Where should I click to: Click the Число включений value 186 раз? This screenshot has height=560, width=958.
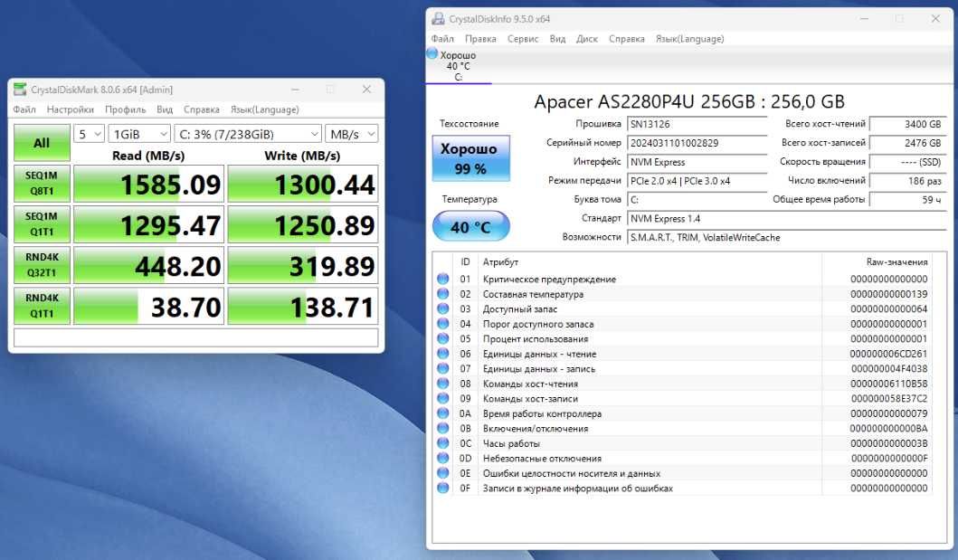(x=908, y=181)
